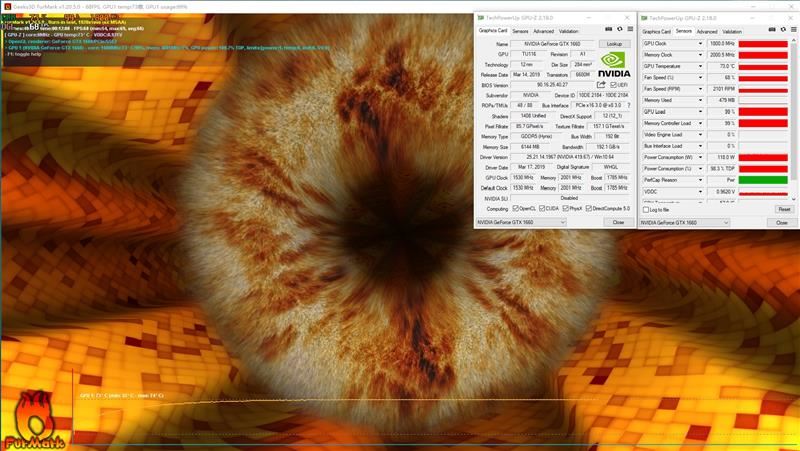Click the refresh icon in the Graphics Card GPU-Z window
Image resolution: width=800 pixels, height=451 pixels.
click(x=620, y=29)
